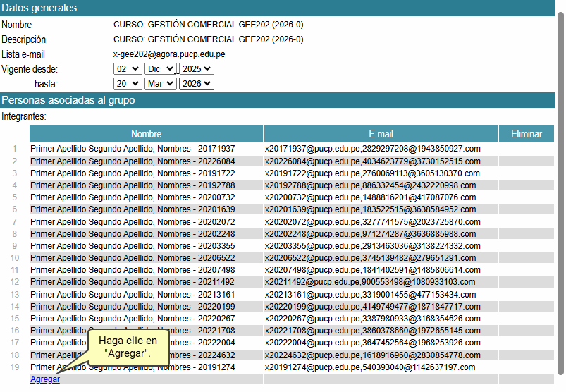
Task: Click the "Eliminar" column header
Action: [527, 134]
